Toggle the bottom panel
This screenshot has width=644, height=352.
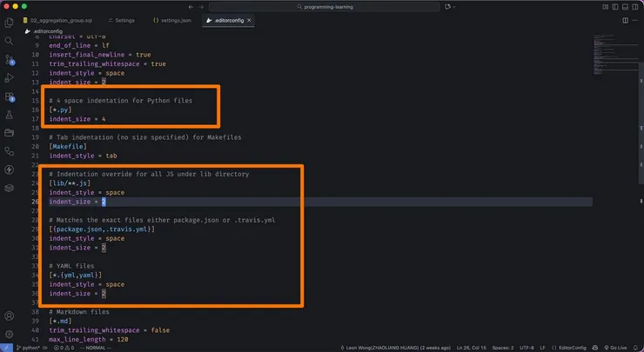click(x=625, y=7)
